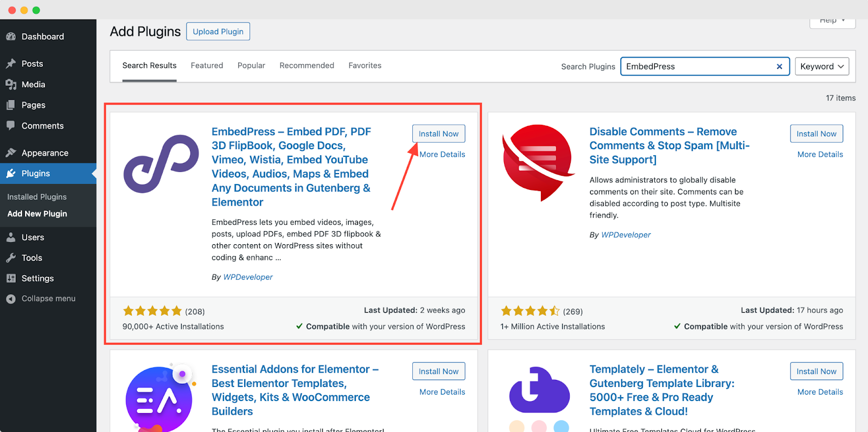Open More Details for Templately
Image resolution: width=868 pixels, height=432 pixels.
[x=820, y=392]
